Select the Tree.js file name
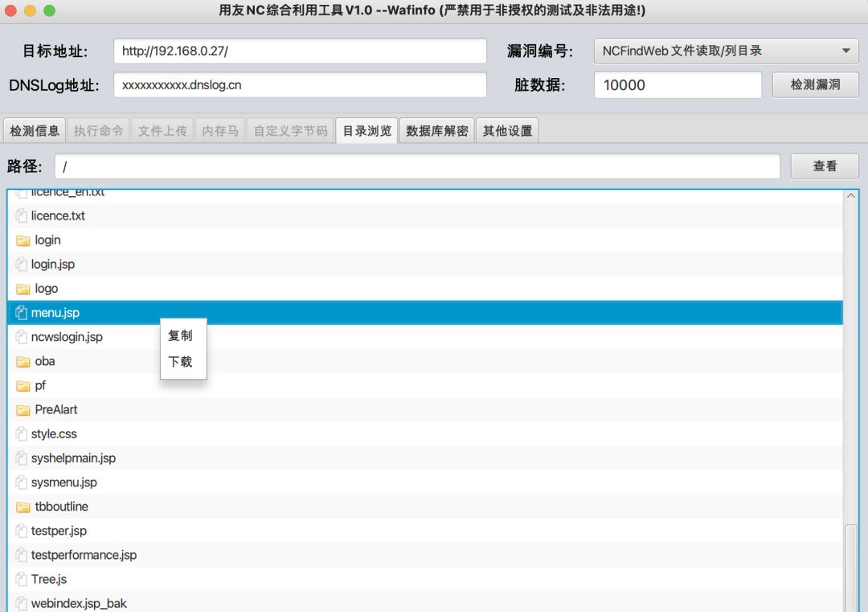Viewport: 868px width, 612px height. (x=49, y=579)
